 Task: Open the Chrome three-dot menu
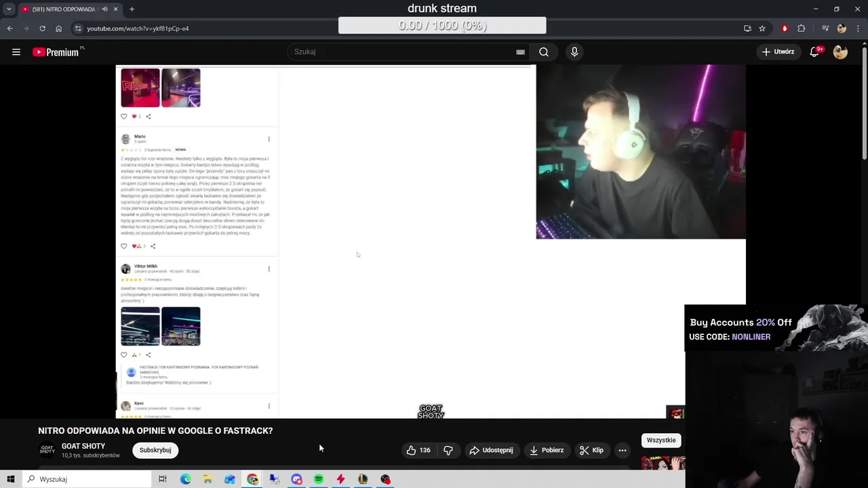(858, 28)
